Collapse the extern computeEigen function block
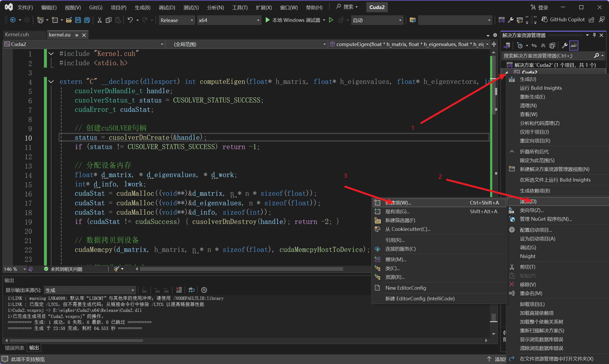This screenshot has height=364, width=609. pos(51,81)
